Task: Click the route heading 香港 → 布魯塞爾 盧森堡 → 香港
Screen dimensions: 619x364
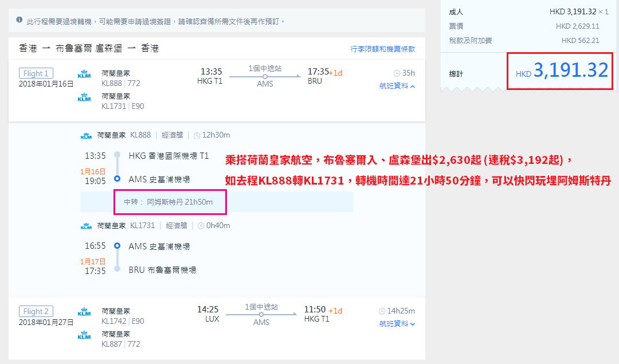Action: click(x=89, y=48)
